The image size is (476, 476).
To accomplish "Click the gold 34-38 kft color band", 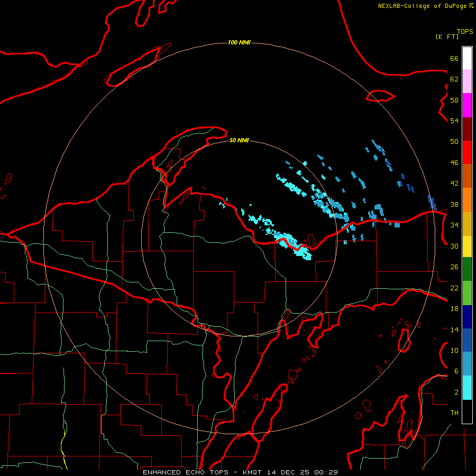I will [467, 224].
